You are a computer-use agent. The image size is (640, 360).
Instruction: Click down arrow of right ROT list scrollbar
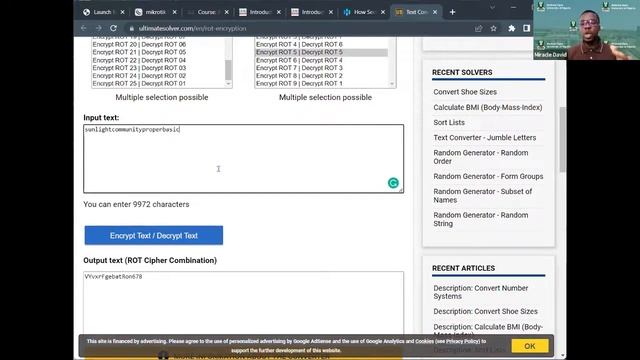(392, 84)
